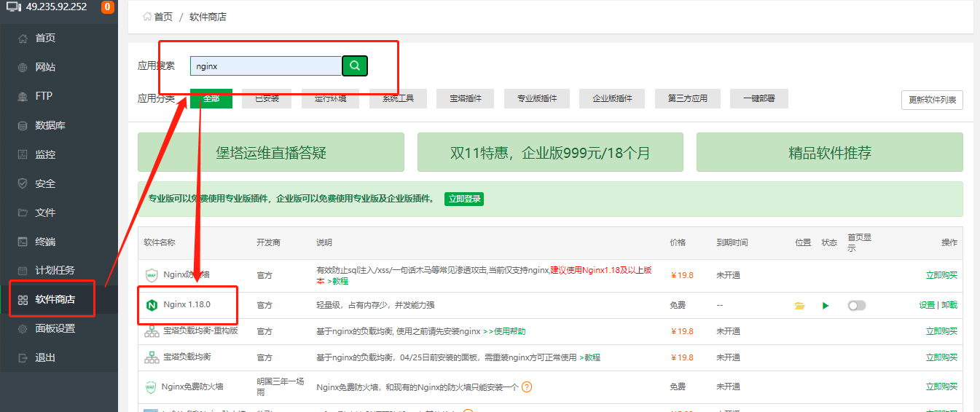Viewport: 980px width, 412px height.
Task: Click the server monitor icon beside 49.235.92.252
Action: (15, 7)
